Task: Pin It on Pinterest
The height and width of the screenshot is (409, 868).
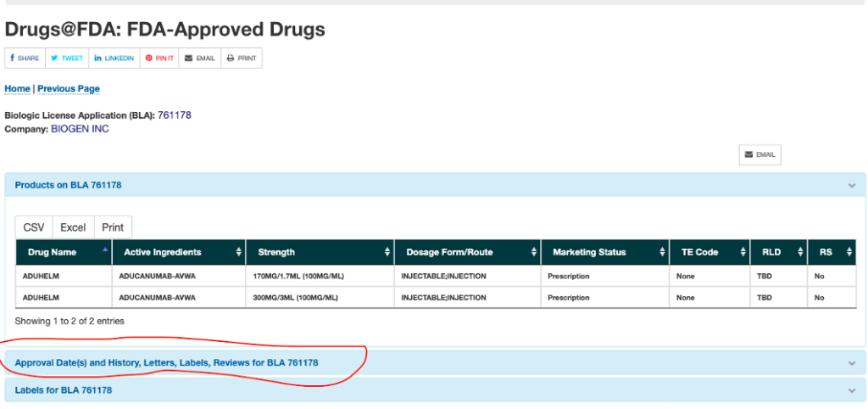Action: pyautogui.click(x=159, y=59)
